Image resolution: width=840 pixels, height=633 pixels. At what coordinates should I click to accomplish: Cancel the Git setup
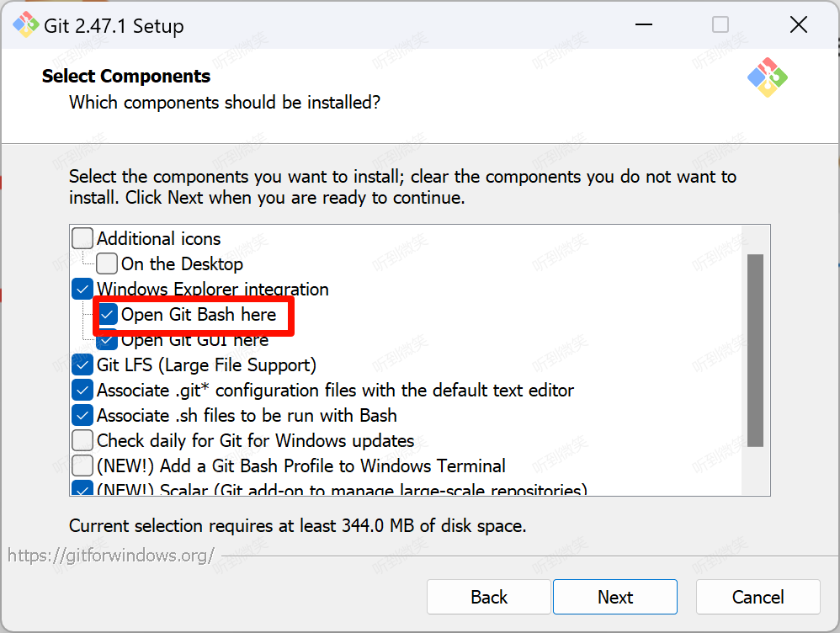(758, 597)
